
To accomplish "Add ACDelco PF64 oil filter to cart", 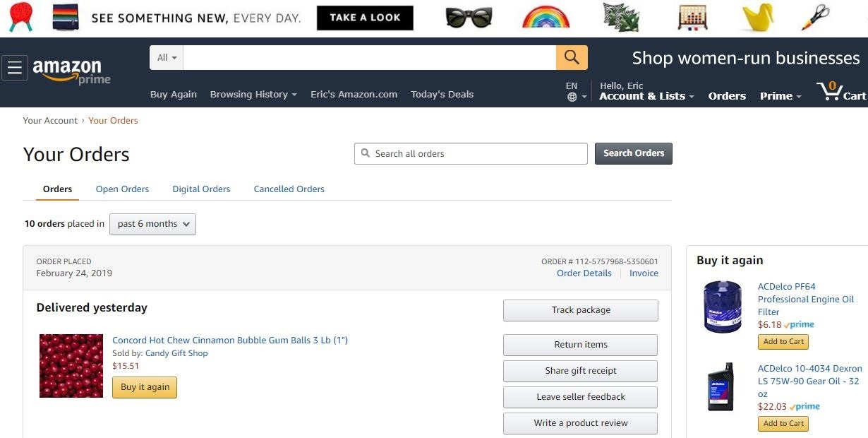I will [783, 341].
